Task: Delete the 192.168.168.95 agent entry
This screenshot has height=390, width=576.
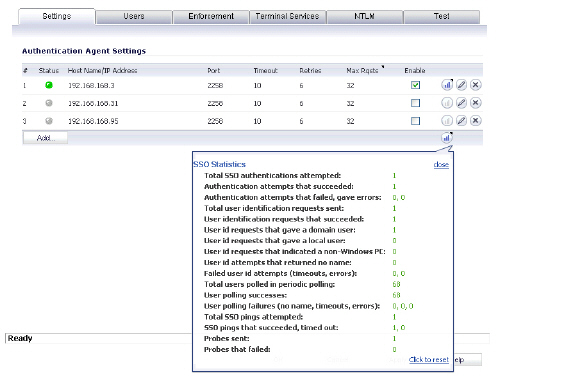Action: pyautogui.click(x=476, y=120)
